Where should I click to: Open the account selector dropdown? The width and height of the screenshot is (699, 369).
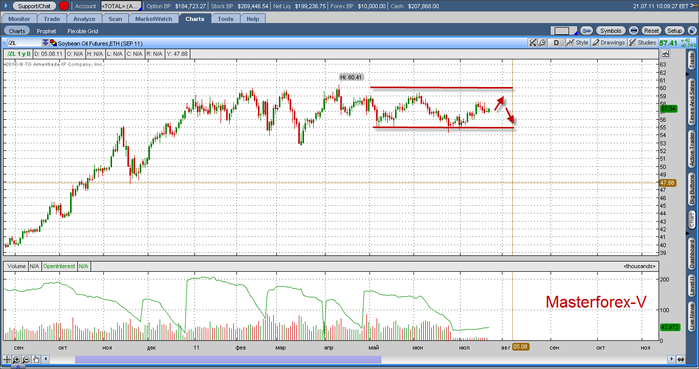coord(121,6)
